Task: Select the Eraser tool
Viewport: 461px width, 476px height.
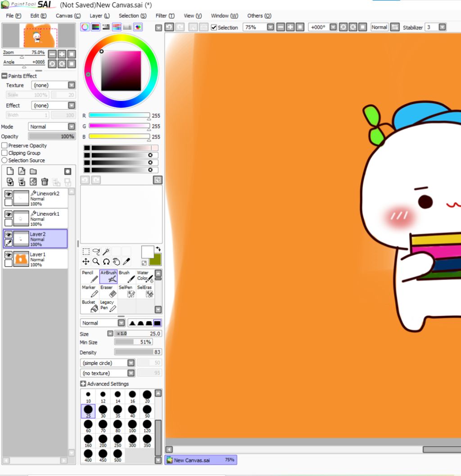Action: pyautogui.click(x=108, y=291)
